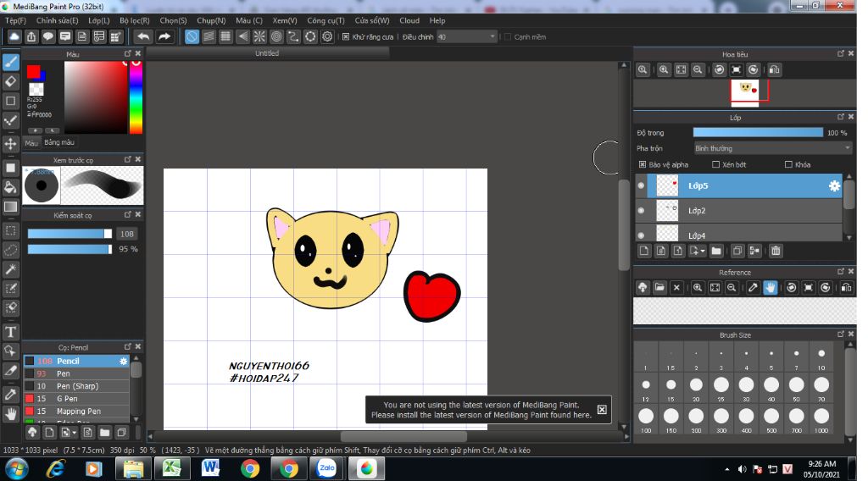The width and height of the screenshot is (868, 481).
Task: Open snap settings gear in toolbar
Action: [328, 37]
